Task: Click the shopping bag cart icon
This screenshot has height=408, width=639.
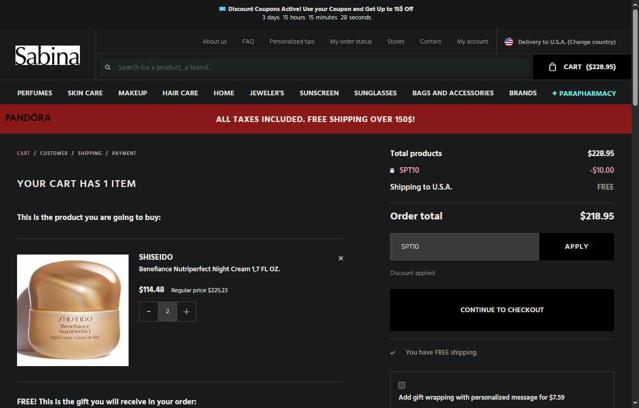Action: point(552,67)
